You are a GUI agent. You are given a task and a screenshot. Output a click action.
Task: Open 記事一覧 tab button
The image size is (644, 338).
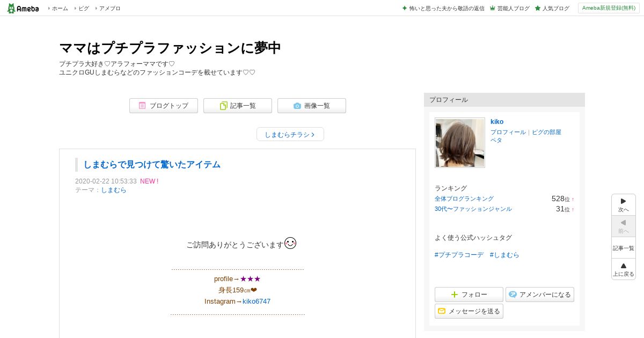click(238, 106)
